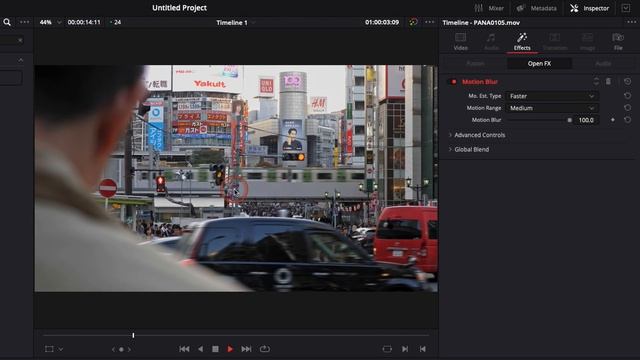Screen dimensions: 640x360
Task: Expand the Advanced Controls section
Action: point(477,135)
